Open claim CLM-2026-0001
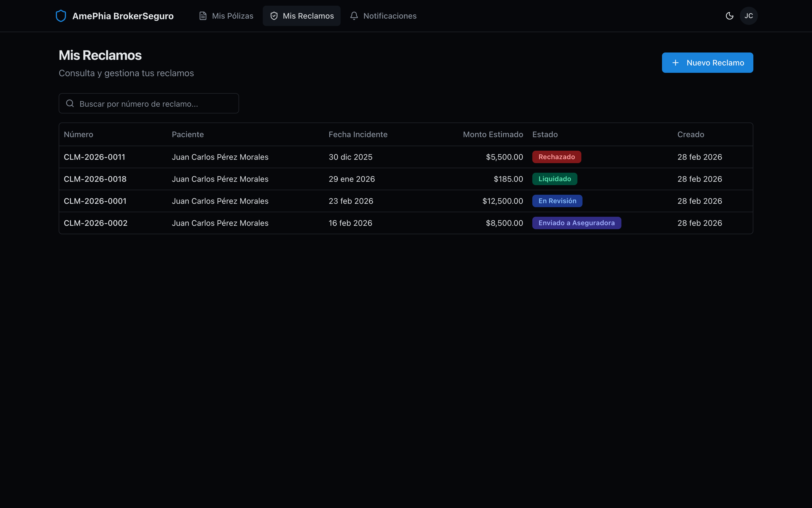The height and width of the screenshot is (508, 812). [95, 201]
